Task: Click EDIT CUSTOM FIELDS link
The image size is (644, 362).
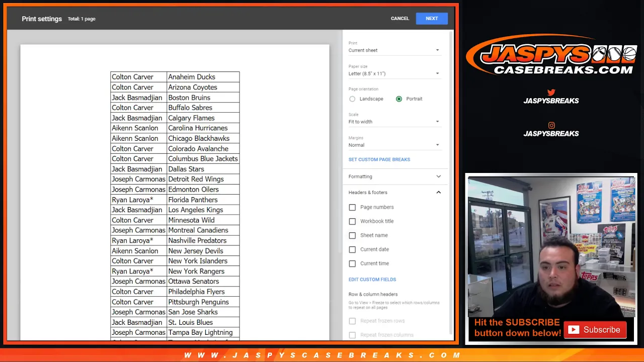Action: [x=372, y=280]
